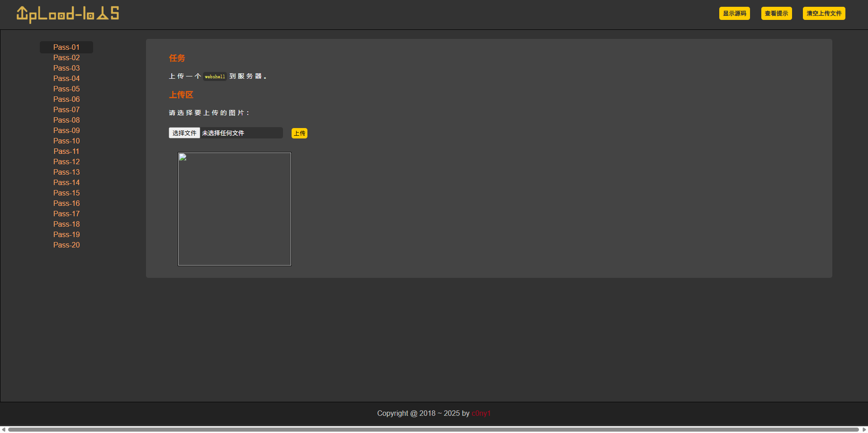Open Pass-13 level
This screenshot has height=433, width=868.
[x=66, y=172]
